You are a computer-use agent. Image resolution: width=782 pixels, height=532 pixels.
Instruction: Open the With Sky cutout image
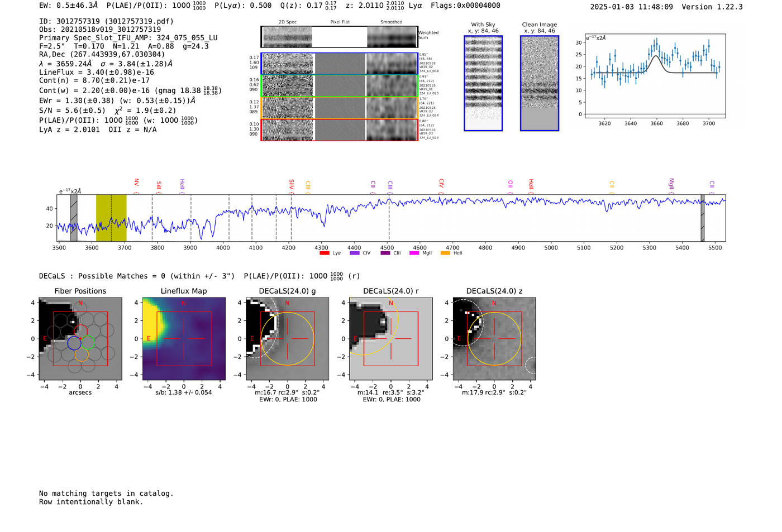click(x=483, y=83)
